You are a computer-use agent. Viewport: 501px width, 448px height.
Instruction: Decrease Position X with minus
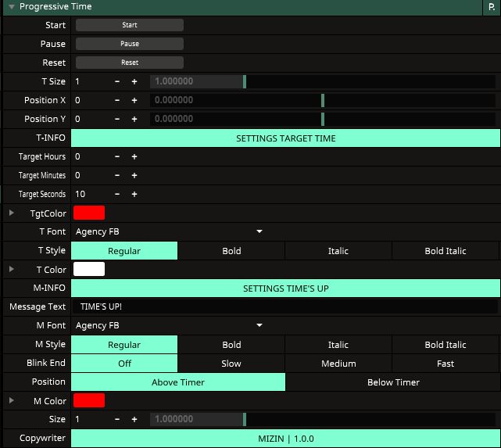point(117,100)
